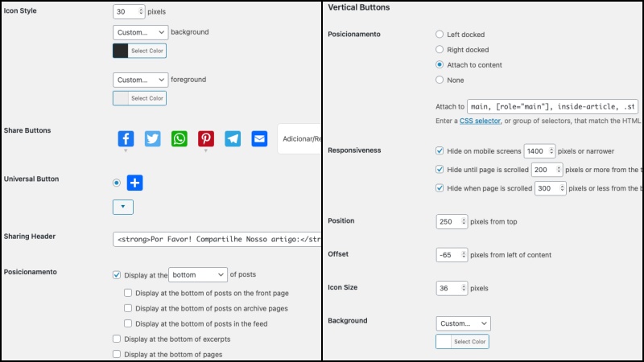Enable display of posts in the feed
Image resolution: width=644 pixels, height=362 pixels.
click(x=128, y=323)
